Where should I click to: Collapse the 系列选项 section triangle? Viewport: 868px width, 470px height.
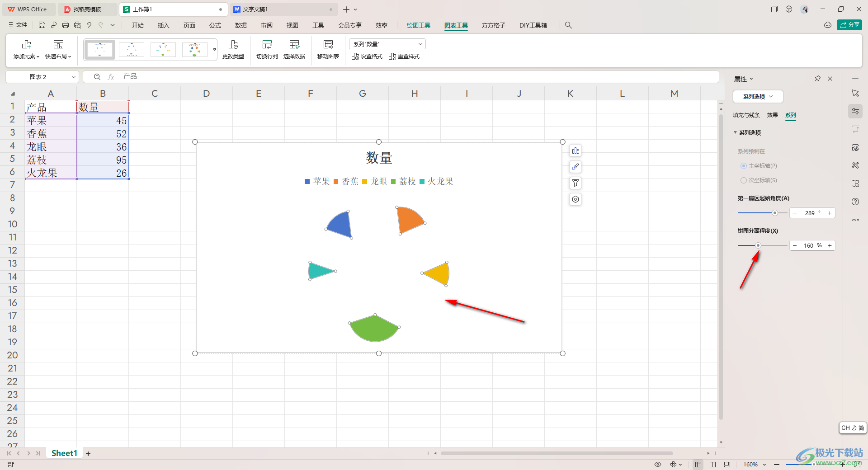(735, 132)
